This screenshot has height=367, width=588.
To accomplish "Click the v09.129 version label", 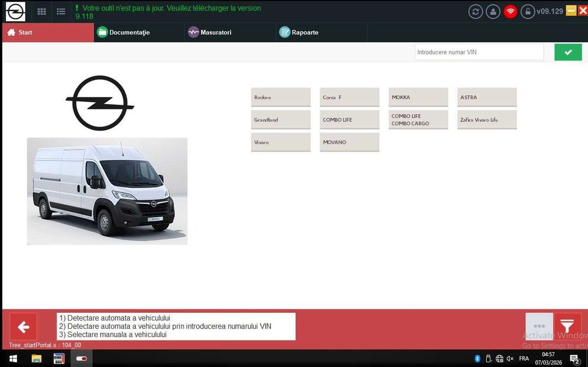I will tap(550, 11).
